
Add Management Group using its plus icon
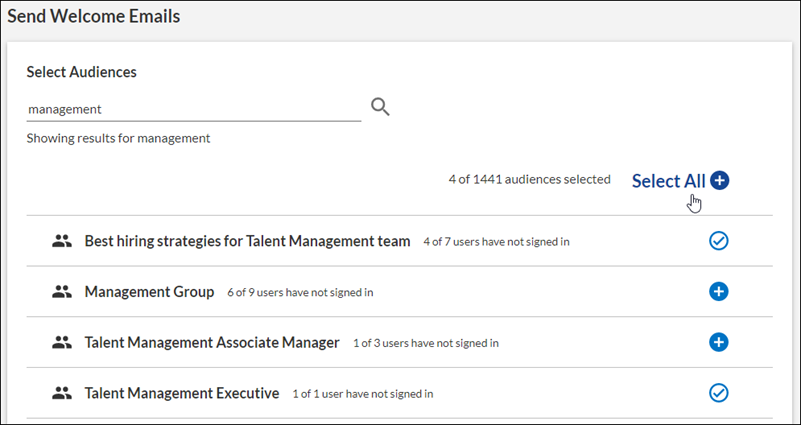coord(718,292)
